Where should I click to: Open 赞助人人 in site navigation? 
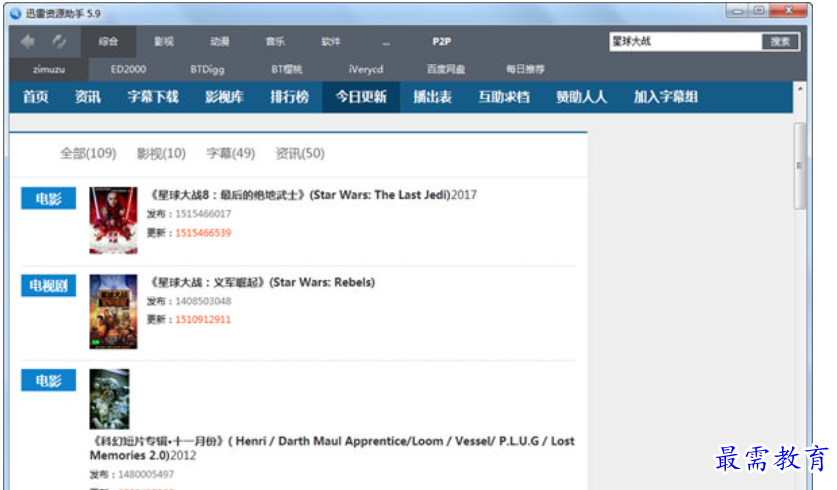pos(581,97)
